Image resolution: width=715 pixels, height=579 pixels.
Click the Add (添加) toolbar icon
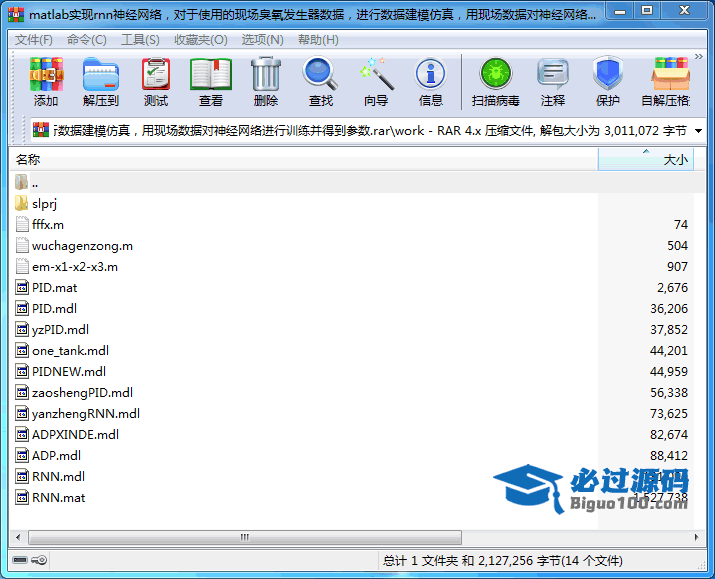tap(46, 82)
